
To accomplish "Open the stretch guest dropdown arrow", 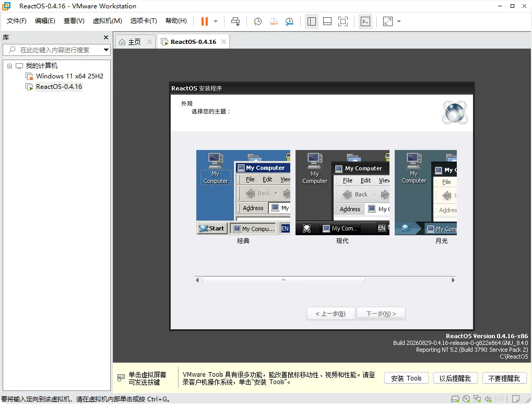I will (x=399, y=21).
